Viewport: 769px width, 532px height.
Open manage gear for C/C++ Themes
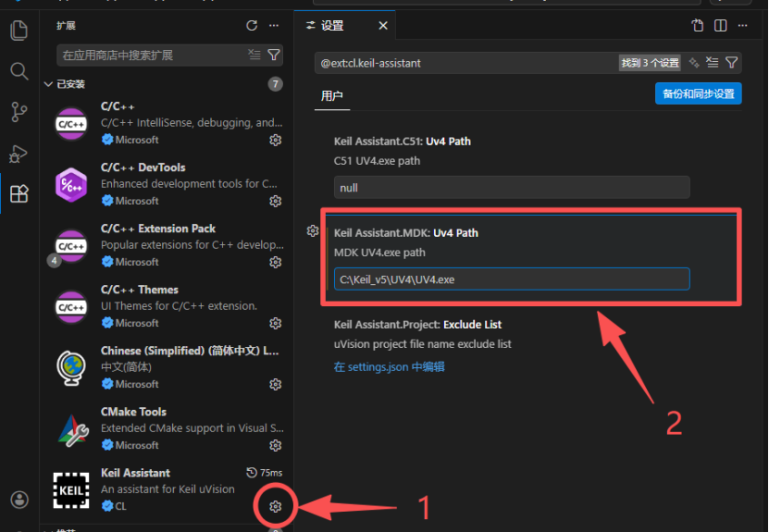(x=275, y=323)
